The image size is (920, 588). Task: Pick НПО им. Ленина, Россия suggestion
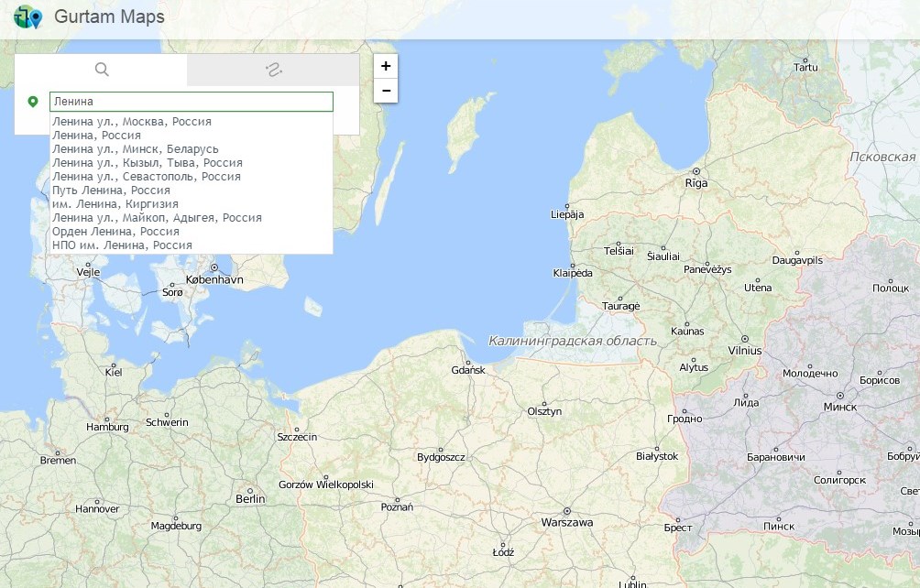tap(122, 245)
